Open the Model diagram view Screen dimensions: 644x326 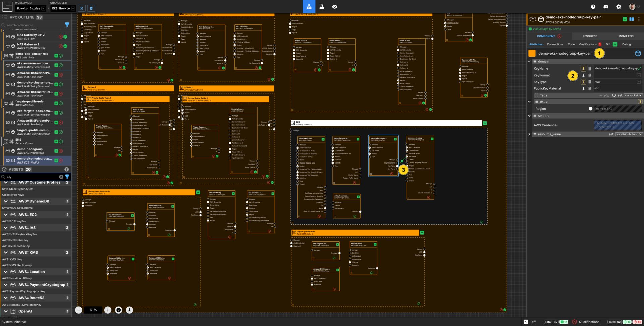(309, 7)
